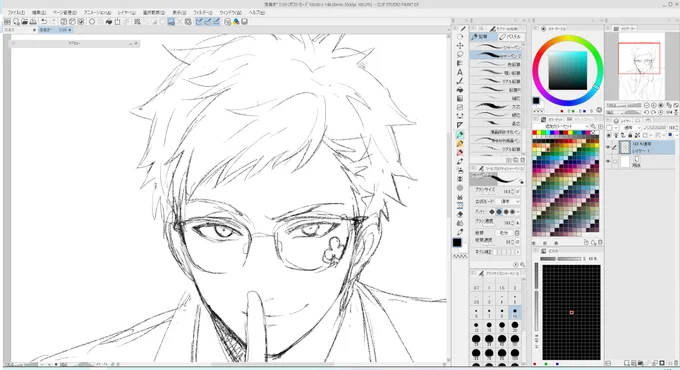Click the 紙質 paper texture button

point(504,233)
